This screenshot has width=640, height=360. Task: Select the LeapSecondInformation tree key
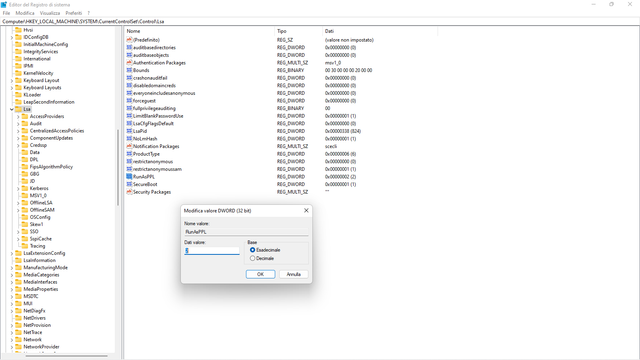tap(49, 102)
